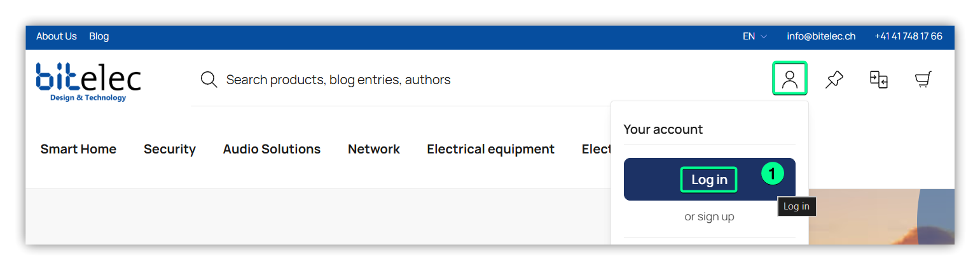Click the bitelec logo
Image resolution: width=980 pixels, height=270 pixels.
88,82
